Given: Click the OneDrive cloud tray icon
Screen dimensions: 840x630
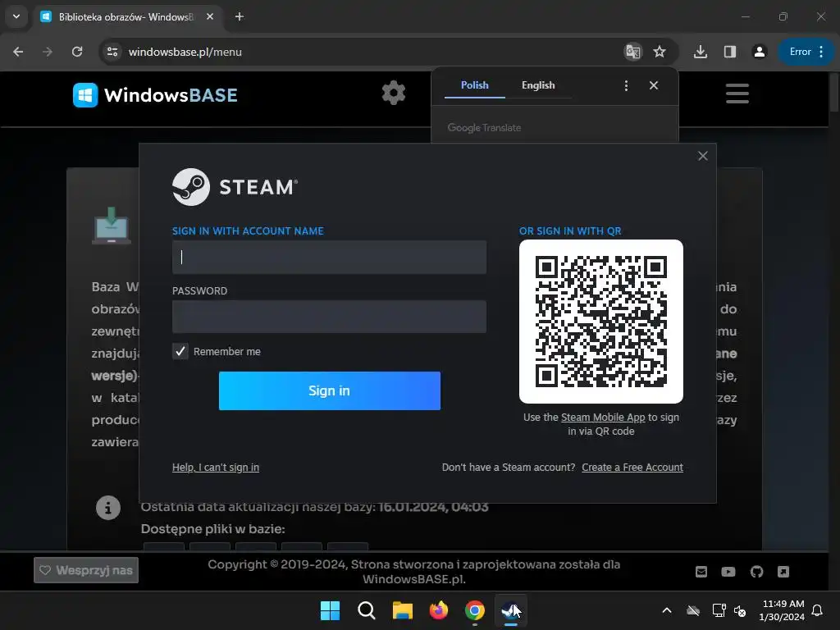Looking at the screenshot, I should [x=692, y=610].
